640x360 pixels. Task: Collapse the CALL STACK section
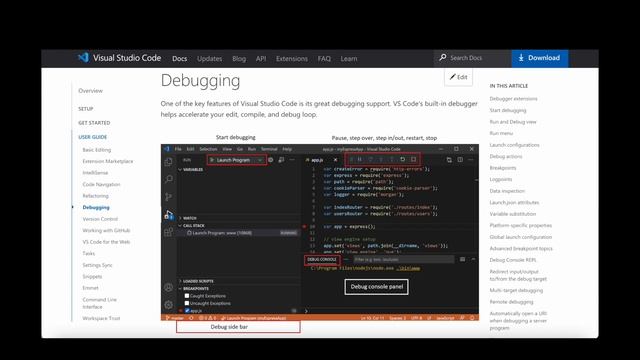(x=191, y=225)
